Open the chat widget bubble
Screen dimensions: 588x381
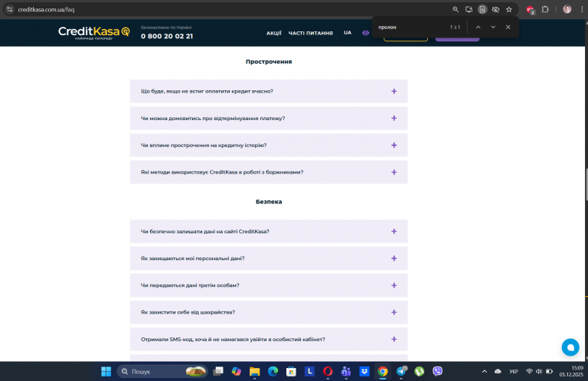click(x=570, y=347)
